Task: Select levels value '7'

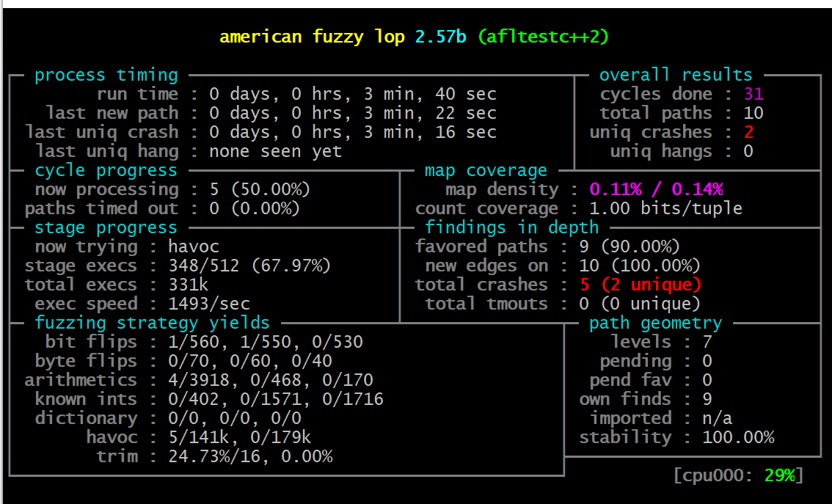Action: click(x=707, y=343)
